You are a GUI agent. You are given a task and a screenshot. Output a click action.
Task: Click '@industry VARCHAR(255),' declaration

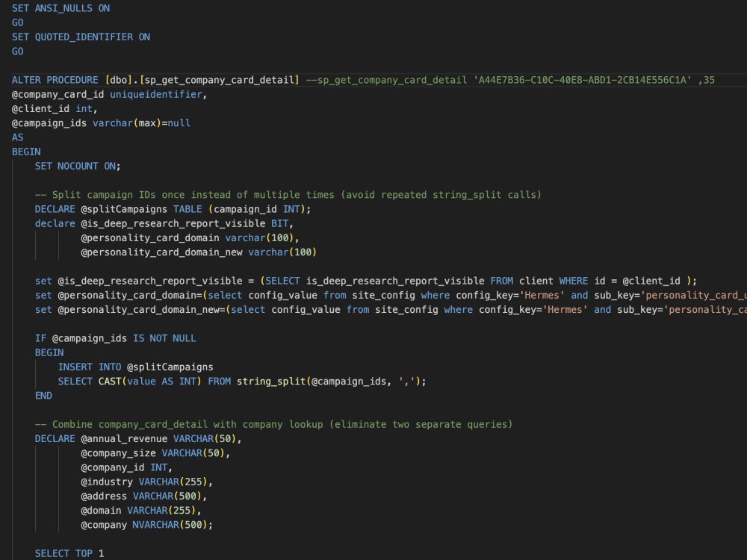point(146,482)
